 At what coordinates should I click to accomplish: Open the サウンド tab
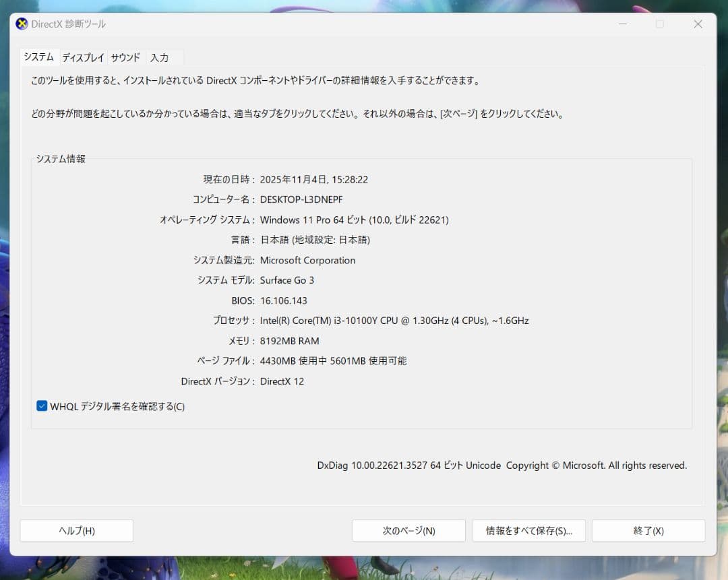point(125,57)
